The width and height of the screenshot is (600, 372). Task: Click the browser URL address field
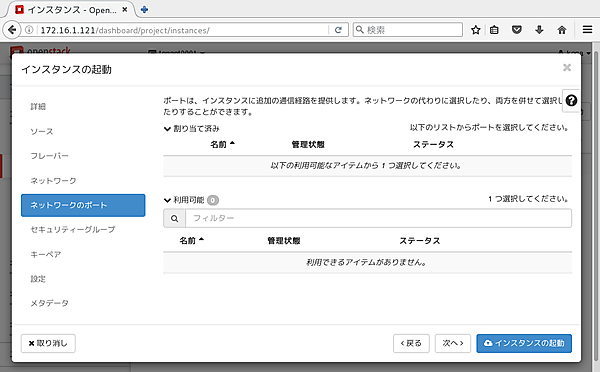coord(184,30)
